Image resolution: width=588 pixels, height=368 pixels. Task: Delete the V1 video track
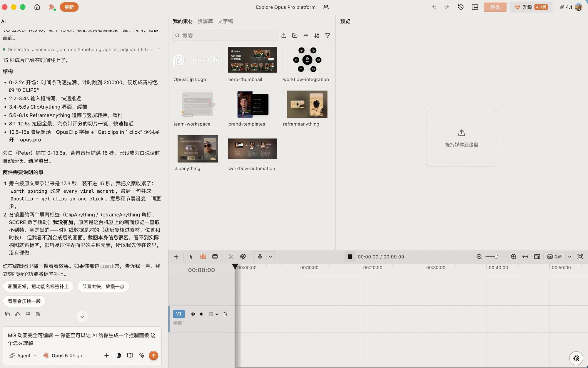pos(225,314)
